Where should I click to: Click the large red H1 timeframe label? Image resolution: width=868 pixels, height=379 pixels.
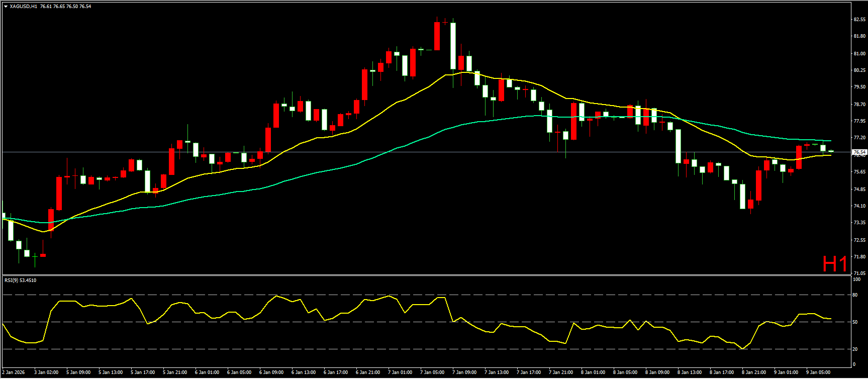(x=834, y=264)
